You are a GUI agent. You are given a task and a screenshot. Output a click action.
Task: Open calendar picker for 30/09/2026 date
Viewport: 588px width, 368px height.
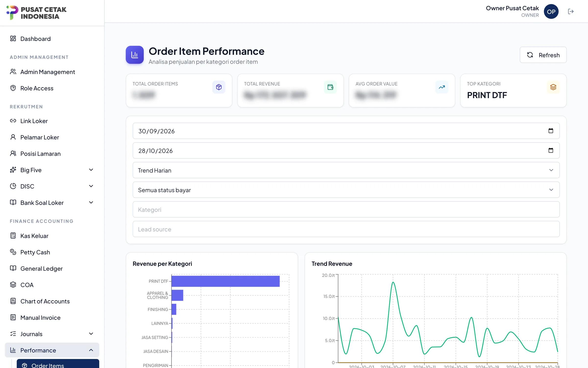551,131
